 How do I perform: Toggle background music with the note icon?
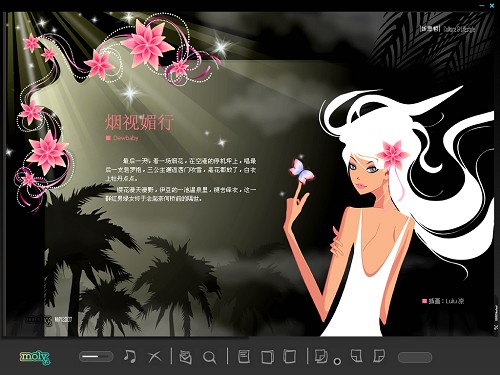[130, 356]
